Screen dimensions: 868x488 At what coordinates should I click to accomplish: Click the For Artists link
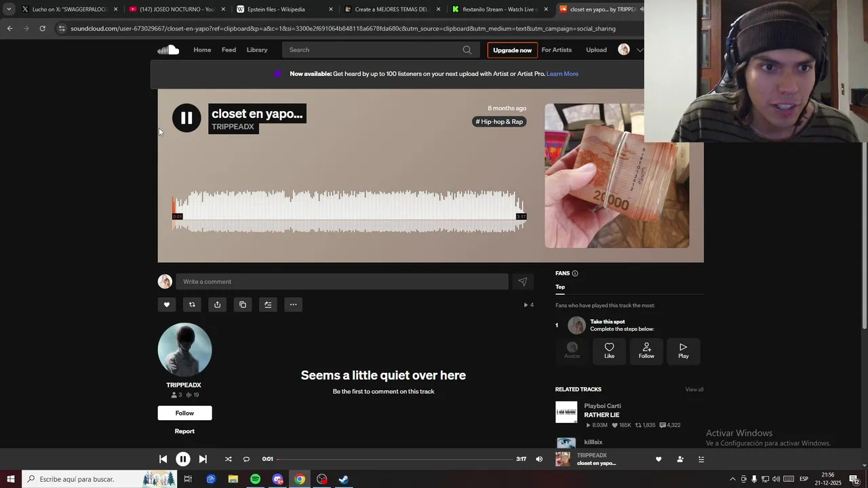557,50
